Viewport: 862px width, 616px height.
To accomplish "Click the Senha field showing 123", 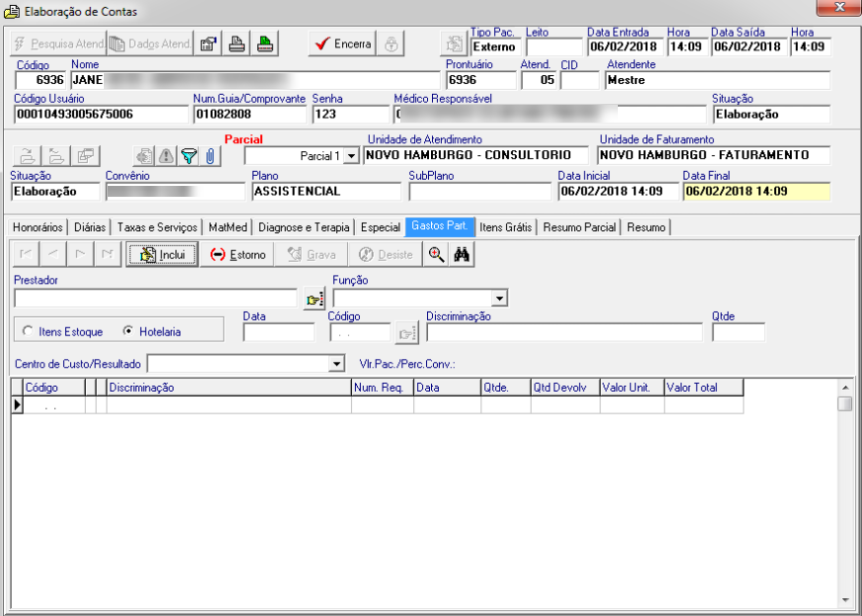I will [x=350, y=115].
